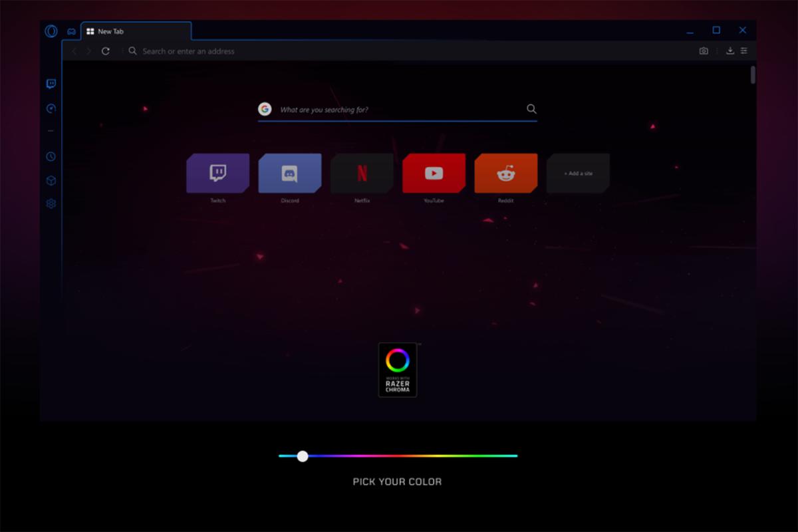
Task: Open the Discord speed dial tile
Action: [x=290, y=174]
